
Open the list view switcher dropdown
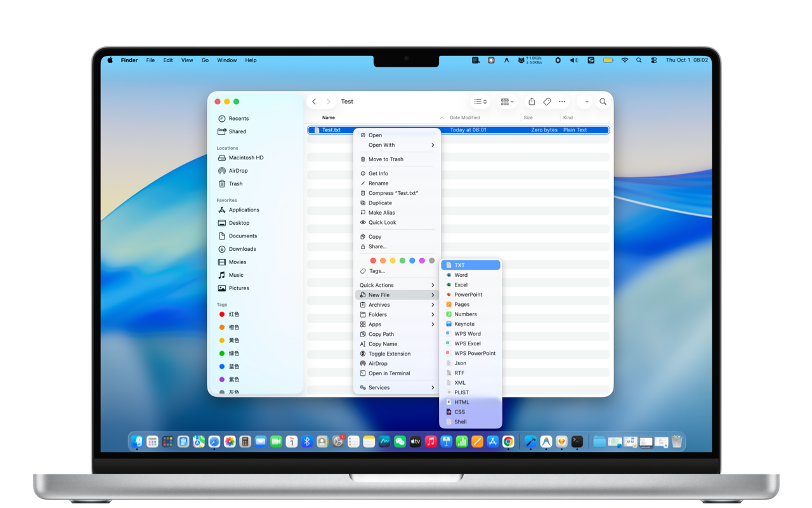[x=481, y=102]
